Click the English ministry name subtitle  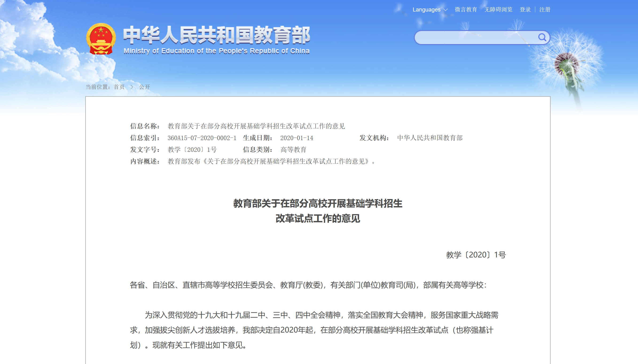pyautogui.click(x=216, y=51)
